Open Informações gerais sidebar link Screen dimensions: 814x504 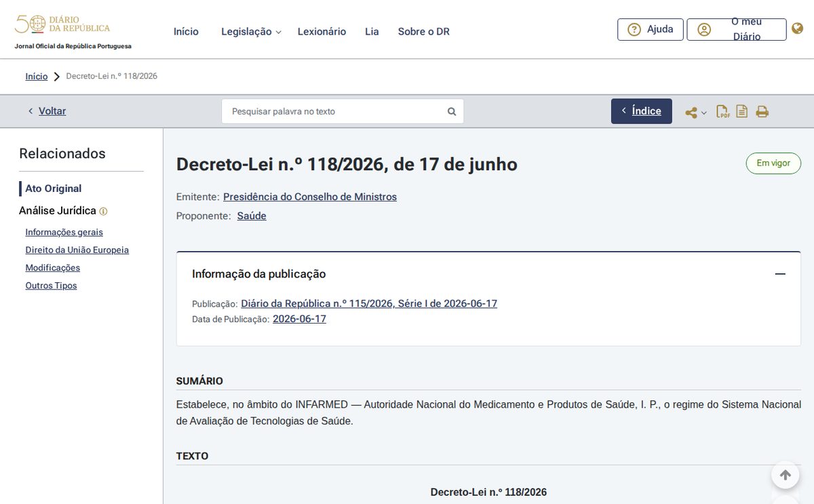[64, 232]
